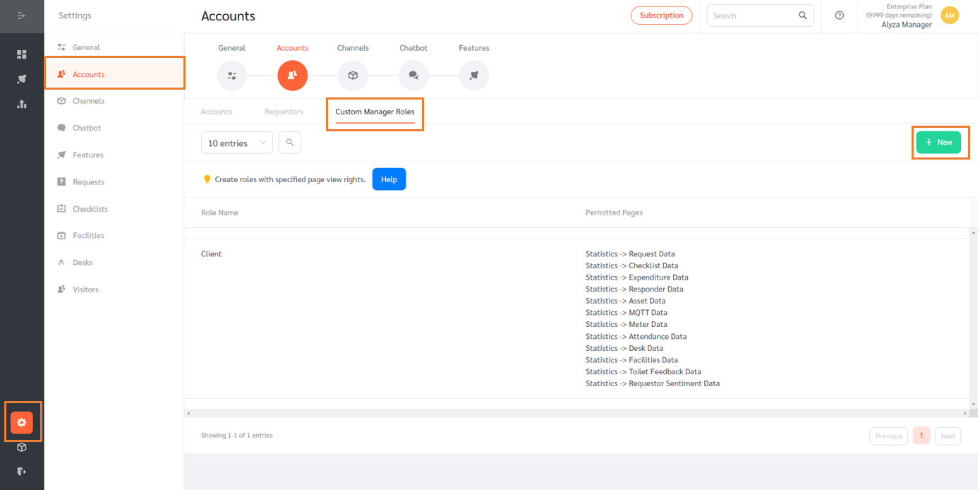Open the help question-mark icon in top bar
The height and width of the screenshot is (490, 980).
[839, 15]
